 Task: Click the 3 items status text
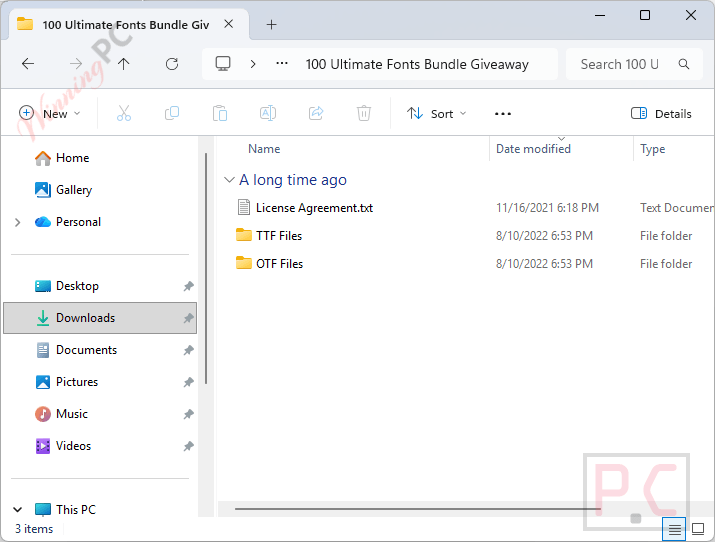[34, 529]
